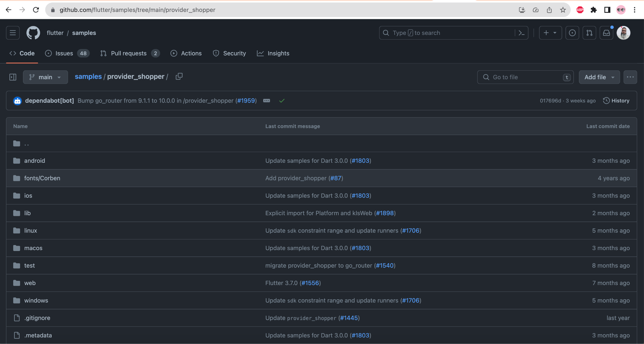
Task: Open the samples repository link in header
Action: (84, 33)
